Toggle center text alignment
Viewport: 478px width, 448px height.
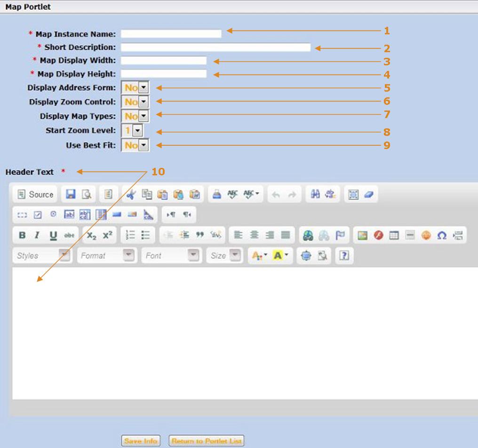click(x=254, y=235)
